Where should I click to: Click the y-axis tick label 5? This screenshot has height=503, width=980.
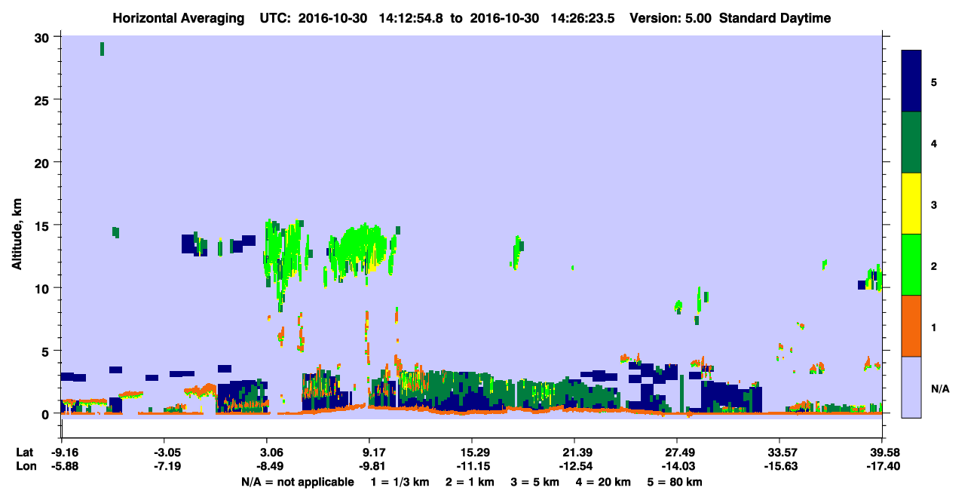click(47, 351)
